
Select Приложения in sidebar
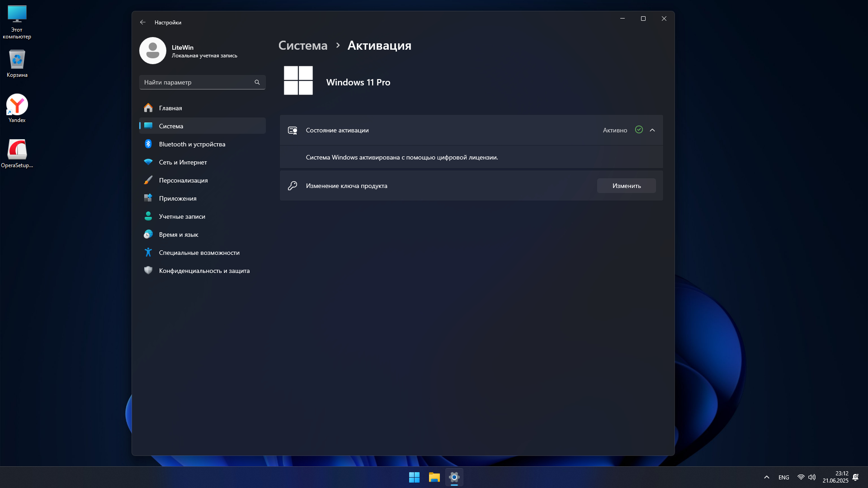pyautogui.click(x=177, y=198)
